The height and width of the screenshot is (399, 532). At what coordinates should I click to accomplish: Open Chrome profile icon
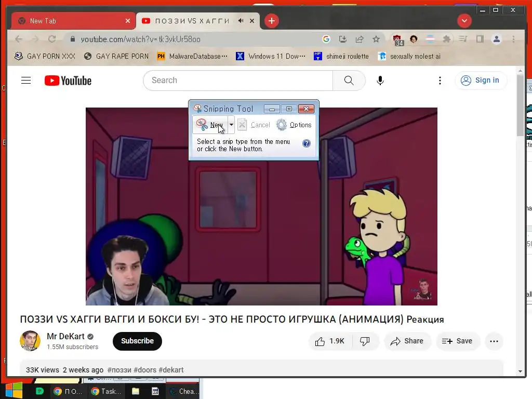[x=496, y=39]
